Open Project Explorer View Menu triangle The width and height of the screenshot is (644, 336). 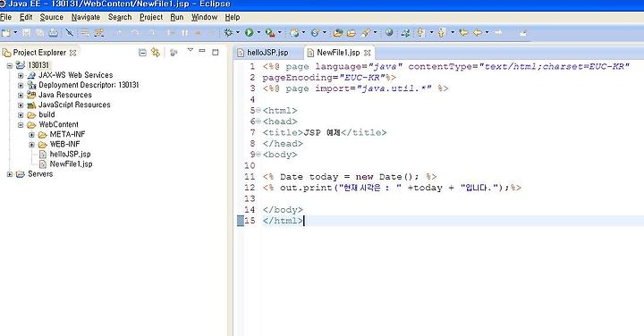[191, 50]
